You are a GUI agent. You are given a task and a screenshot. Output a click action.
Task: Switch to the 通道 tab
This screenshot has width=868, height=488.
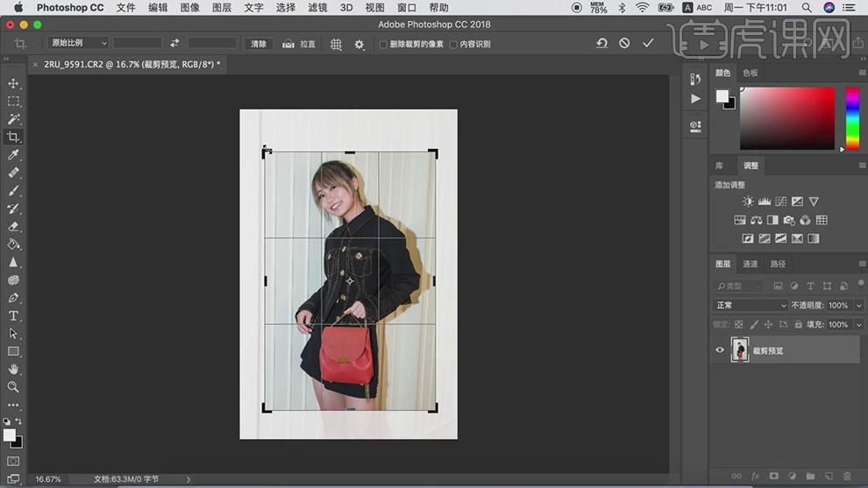(x=751, y=264)
